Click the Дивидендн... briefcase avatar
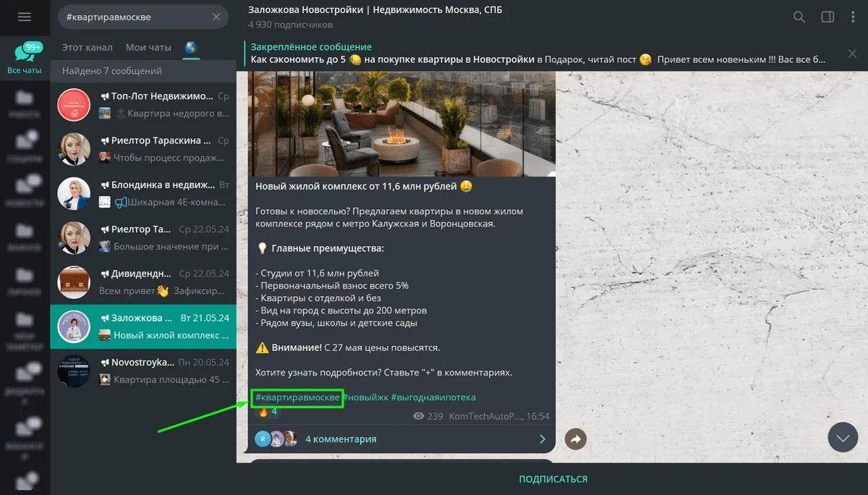Image resolution: width=868 pixels, height=495 pixels. tap(74, 282)
